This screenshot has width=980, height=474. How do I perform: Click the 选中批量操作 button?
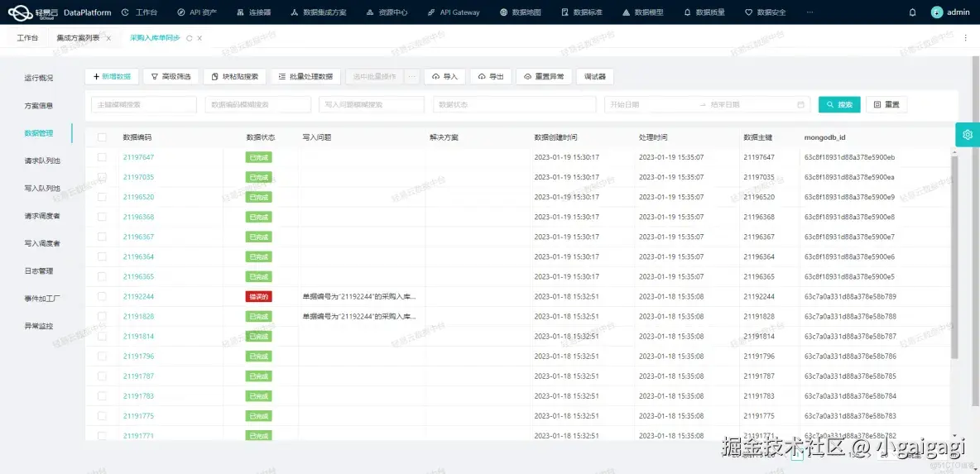pos(374,76)
